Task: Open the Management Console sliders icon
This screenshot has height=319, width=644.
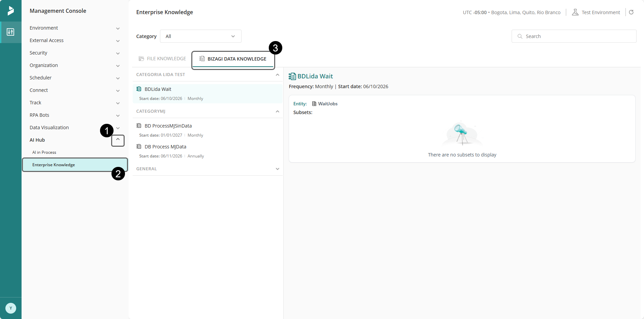Action: 11,32
